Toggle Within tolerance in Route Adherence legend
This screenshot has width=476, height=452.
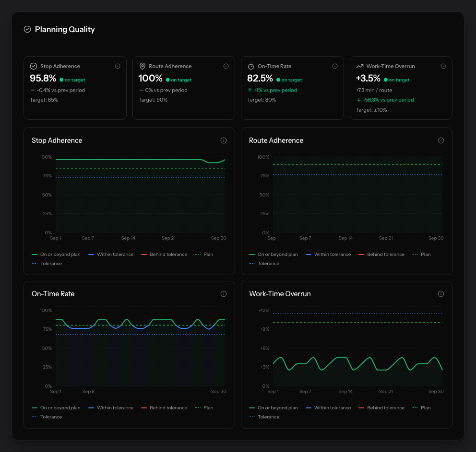tap(328, 255)
